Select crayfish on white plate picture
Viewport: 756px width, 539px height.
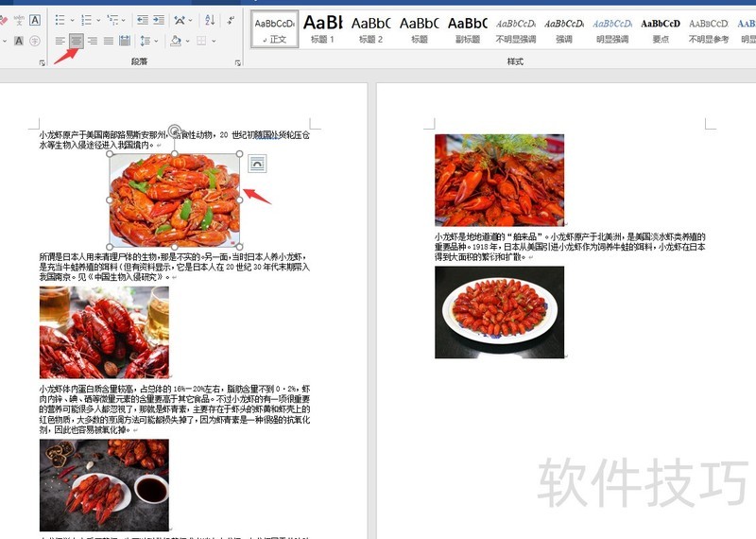click(x=500, y=312)
